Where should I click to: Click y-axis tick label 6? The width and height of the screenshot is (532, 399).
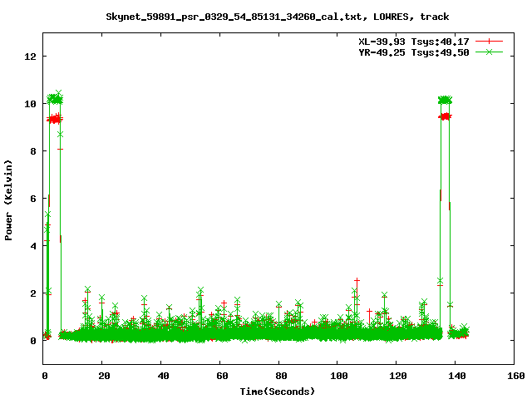[x=33, y=199]
